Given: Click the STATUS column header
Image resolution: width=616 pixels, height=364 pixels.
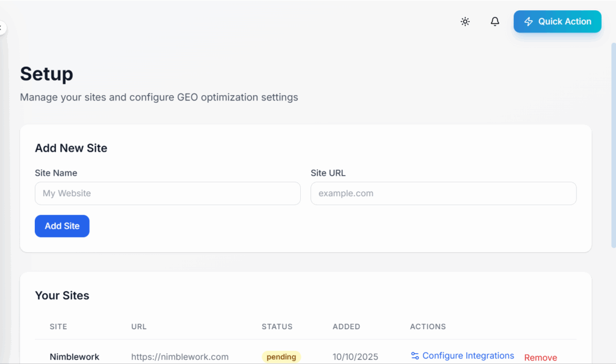Looking at the screenshot, I should point(277,327).
